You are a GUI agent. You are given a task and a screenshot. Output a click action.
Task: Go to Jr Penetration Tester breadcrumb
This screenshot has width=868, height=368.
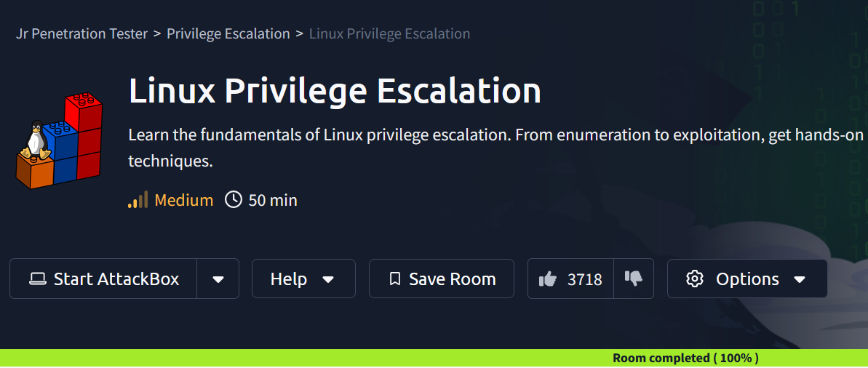pyautogui.click(x=82, y=33)
